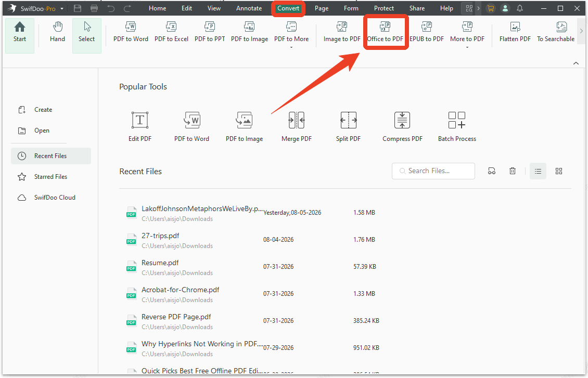This screenshot has width=588, height=378.
Task: Select the Hand tool
Action: tap(57, 32)
